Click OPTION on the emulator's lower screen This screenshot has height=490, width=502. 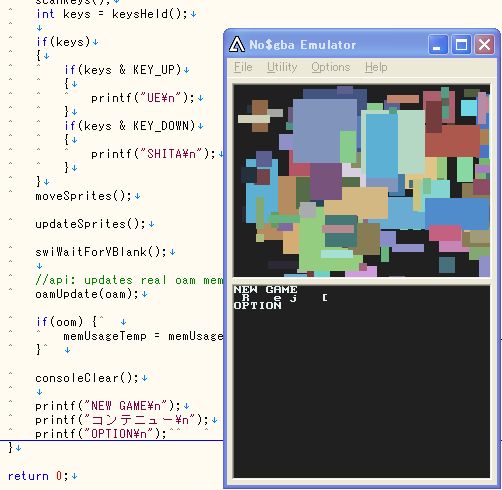click(x=258, y=305)
